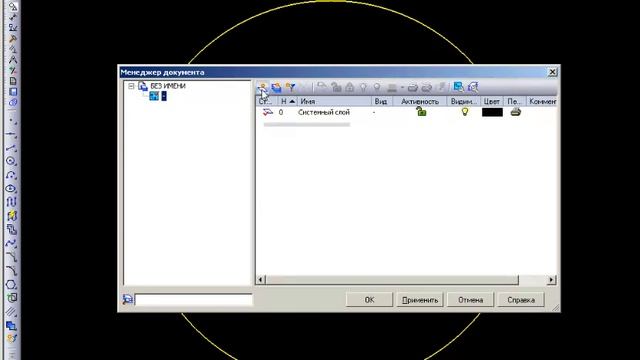Close the Менеджер документа dialog

click(552, 72)
